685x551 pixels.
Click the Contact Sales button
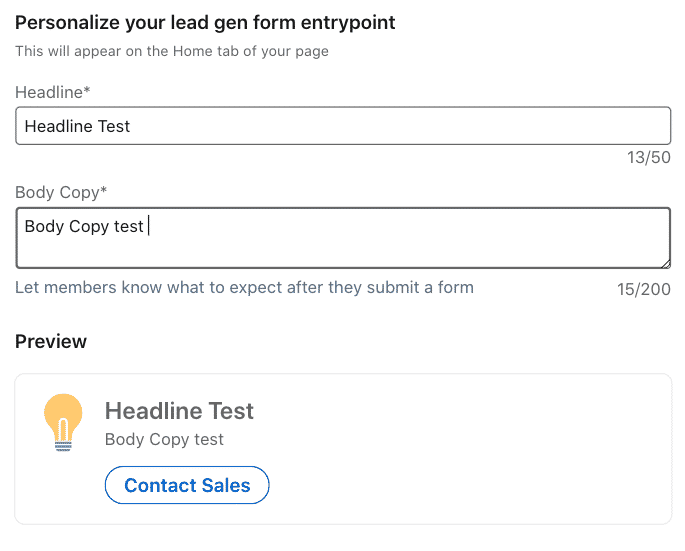187,485
